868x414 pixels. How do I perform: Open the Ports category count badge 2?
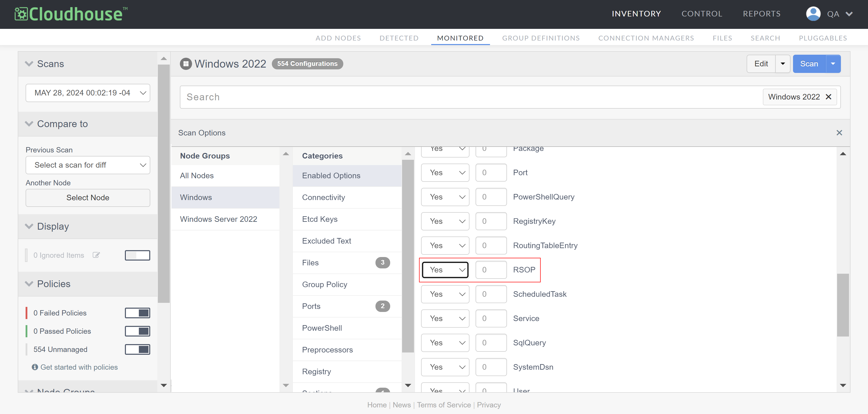pyautogui.click(x=383, y=306)
